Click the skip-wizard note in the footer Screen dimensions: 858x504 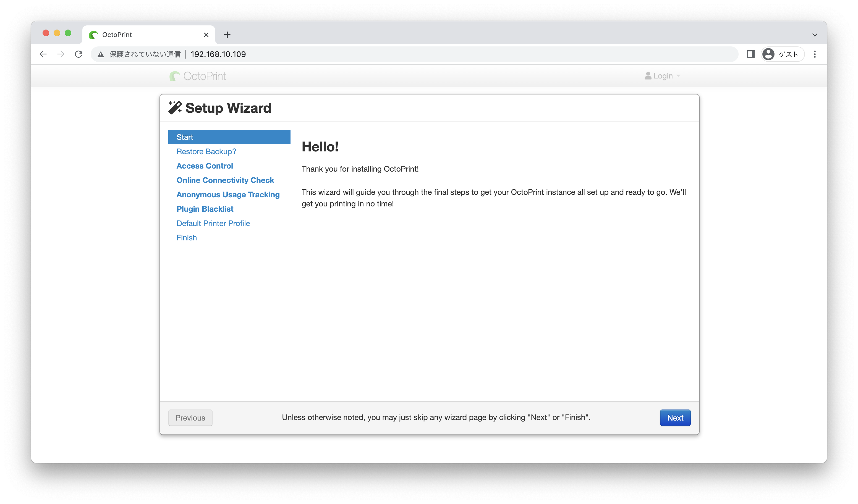[x=436, y=417]
